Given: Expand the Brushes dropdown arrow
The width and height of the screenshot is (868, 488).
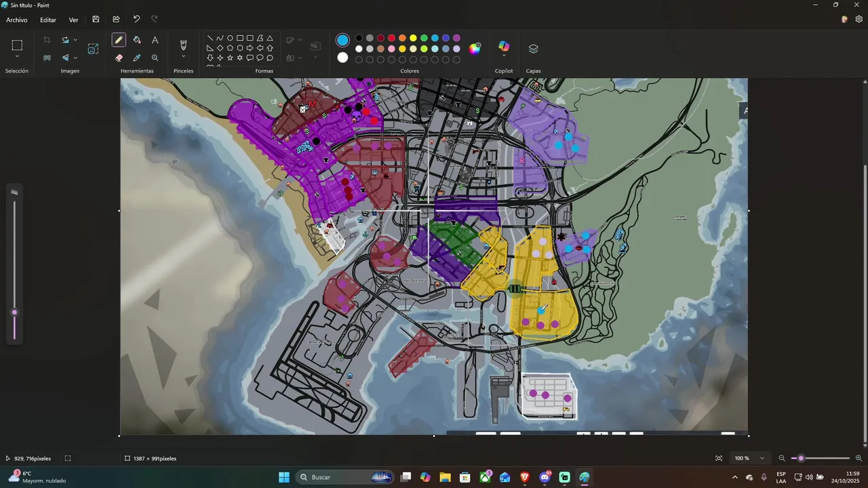Looking at the screenshot, I should 183,57.
